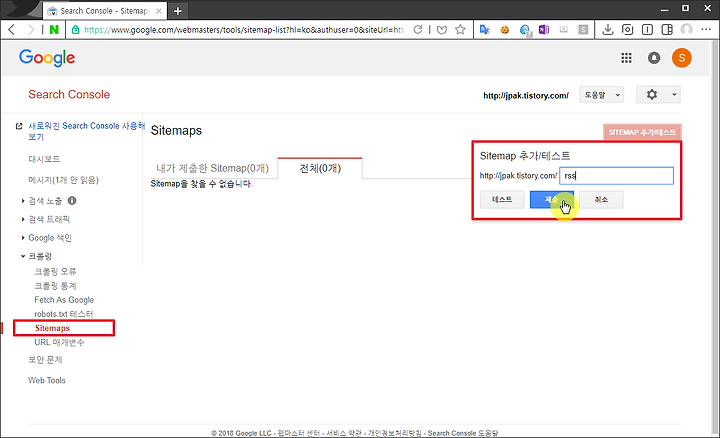Open URL 매개변수 in the sidebar
The height and width of the screenshot is (438, 720).
59,343
